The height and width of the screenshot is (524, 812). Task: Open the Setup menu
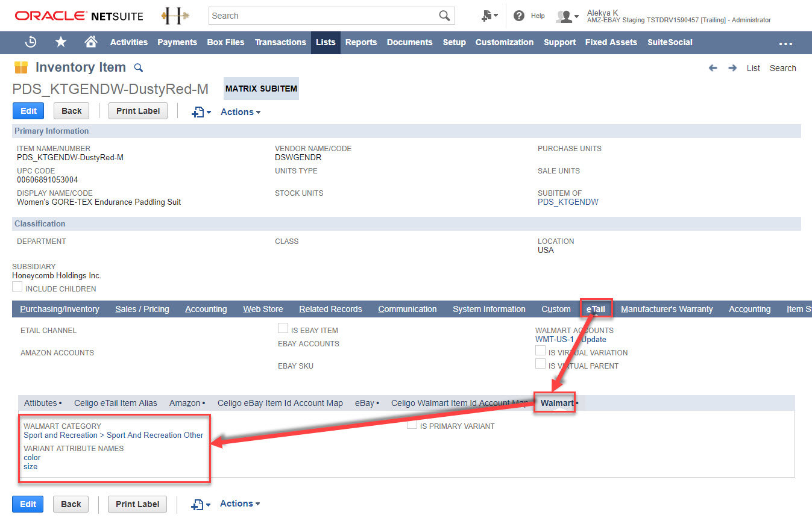[x=454, y=42]
